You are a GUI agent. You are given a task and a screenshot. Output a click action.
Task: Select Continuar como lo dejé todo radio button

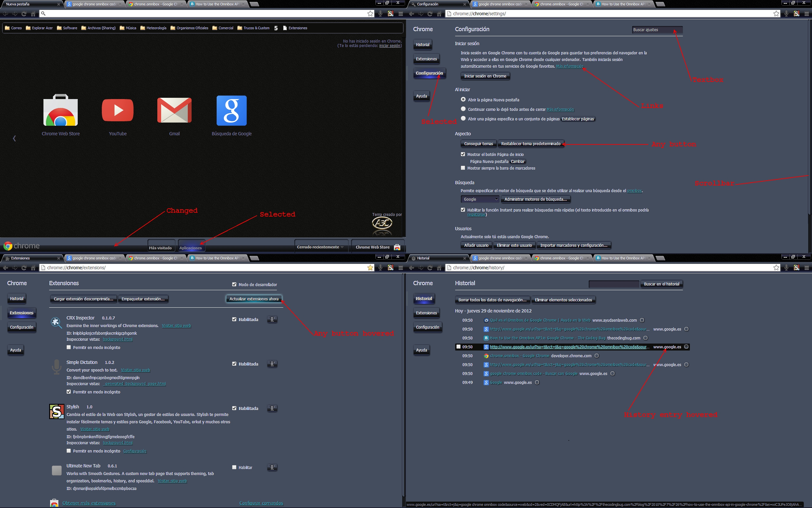coord(463,109)
